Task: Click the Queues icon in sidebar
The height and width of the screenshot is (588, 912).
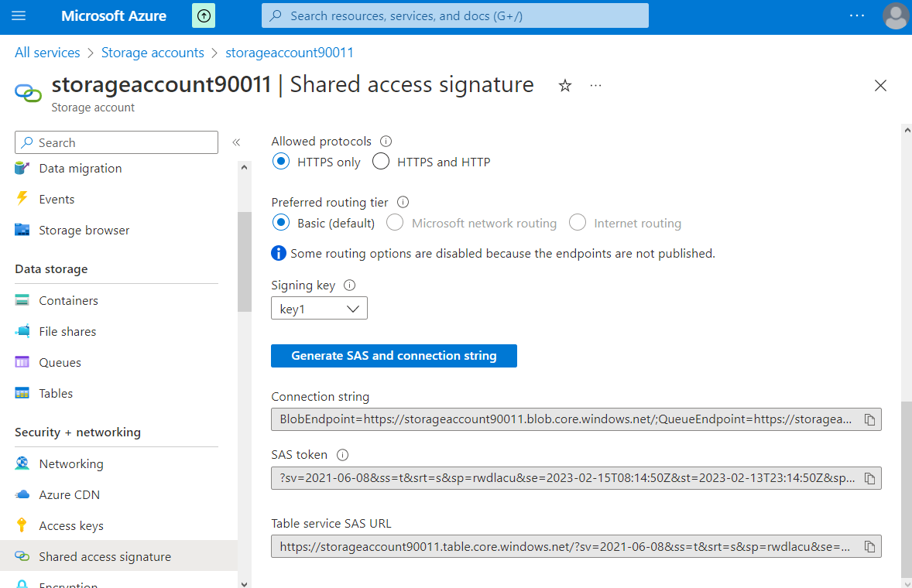Action: click(x=22, y=362)
